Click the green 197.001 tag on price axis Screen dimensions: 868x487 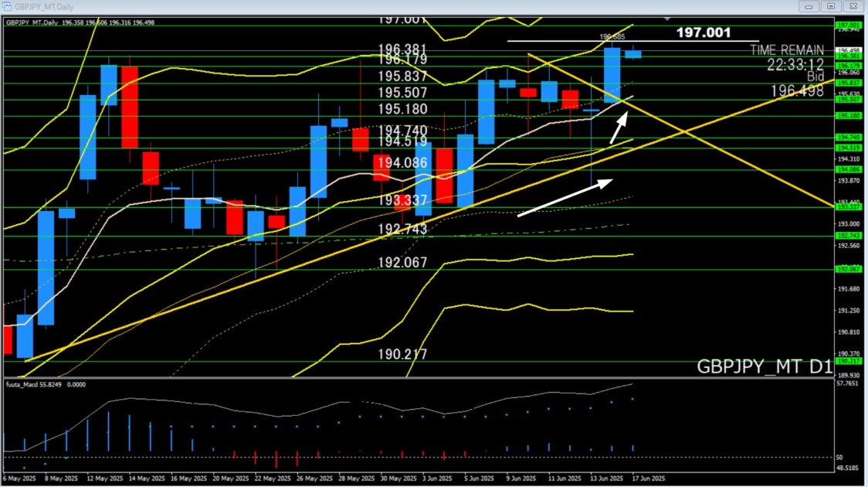[x=849, y=26]
